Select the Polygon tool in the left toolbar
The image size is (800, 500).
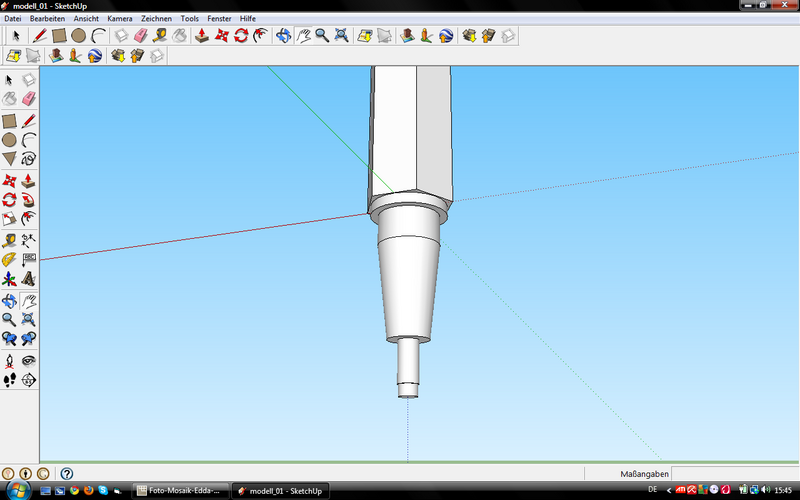(x=9, y=159)
